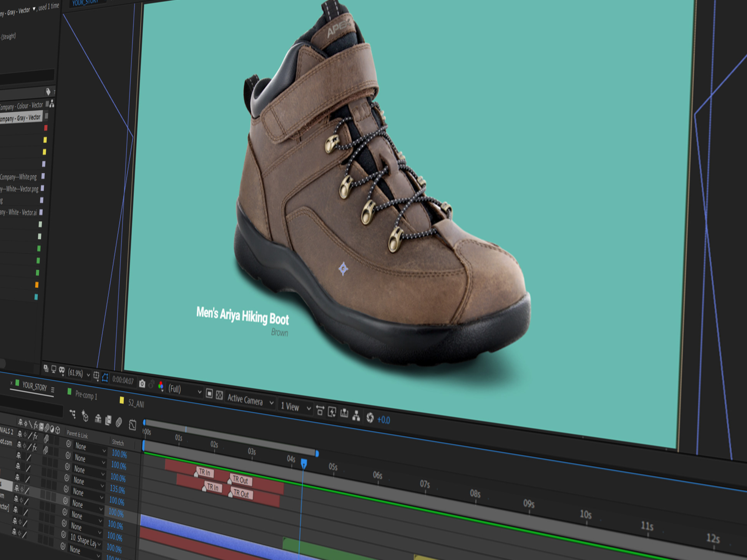Switch to the Pre-comp 1 tab

(x=86, y=395)
